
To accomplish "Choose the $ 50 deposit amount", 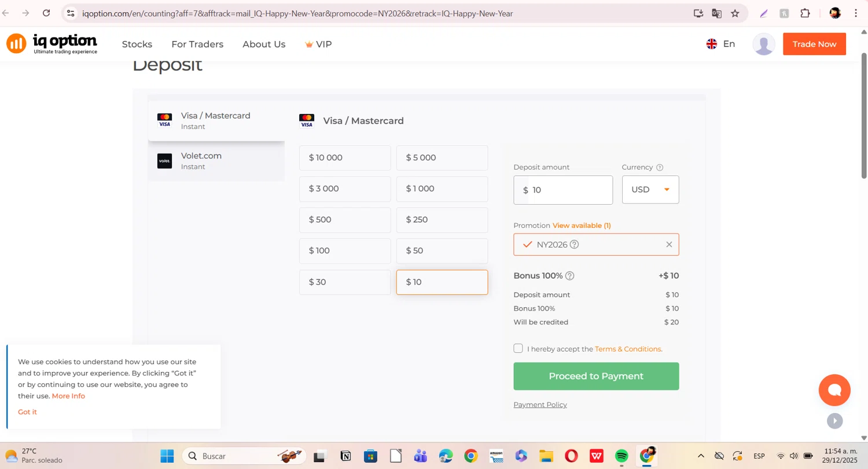I will (x=442, y=251).
